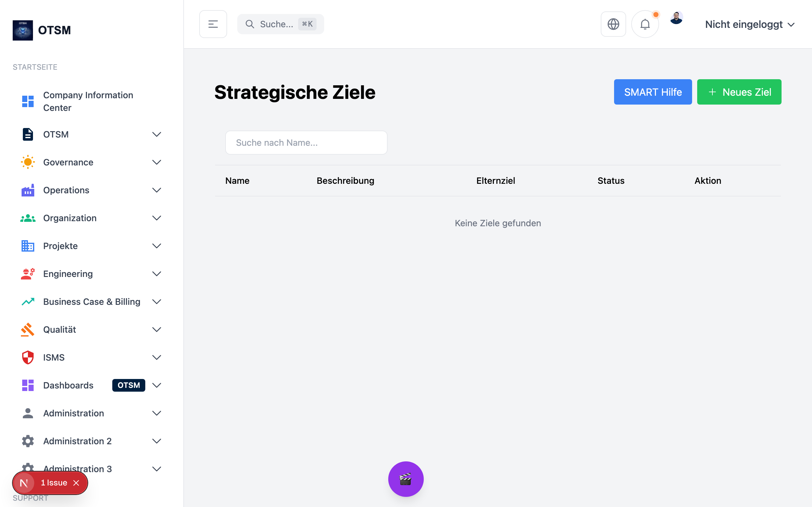Open the global Suche search box
Viewport: 812px width, 507px height.
click(280, 24)
